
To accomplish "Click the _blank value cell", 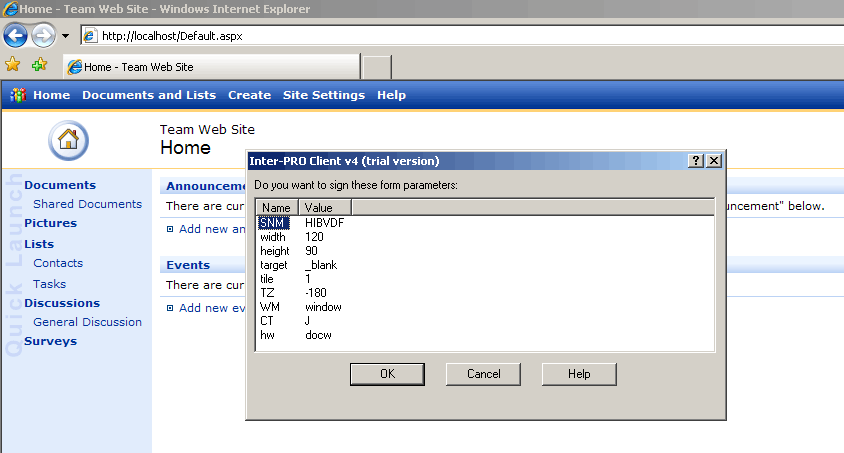I will (321, 265).
